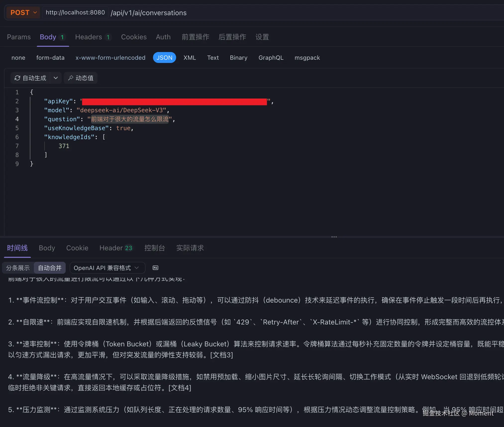Choose the GraphQL body type
Image resolution: width=504 pixels, height=427 pixels.
tap(271, 57)
